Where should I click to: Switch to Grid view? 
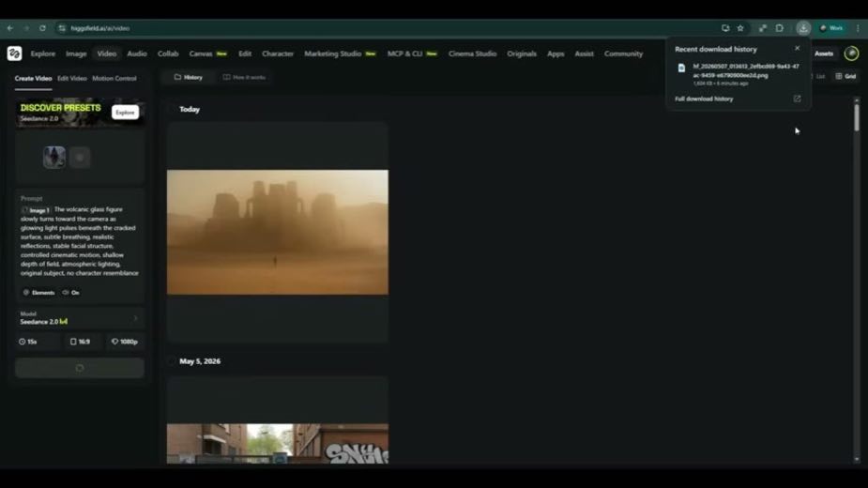pyautogui.click(x=845, y=76)
